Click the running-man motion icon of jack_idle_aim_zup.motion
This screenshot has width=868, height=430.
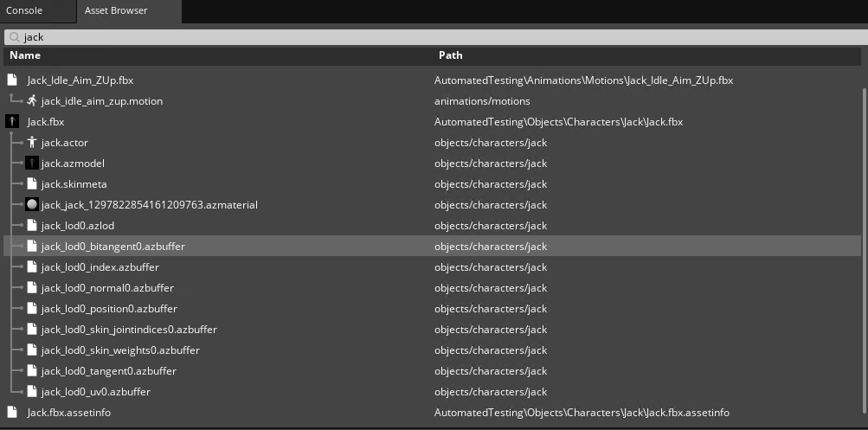(32, 100)
